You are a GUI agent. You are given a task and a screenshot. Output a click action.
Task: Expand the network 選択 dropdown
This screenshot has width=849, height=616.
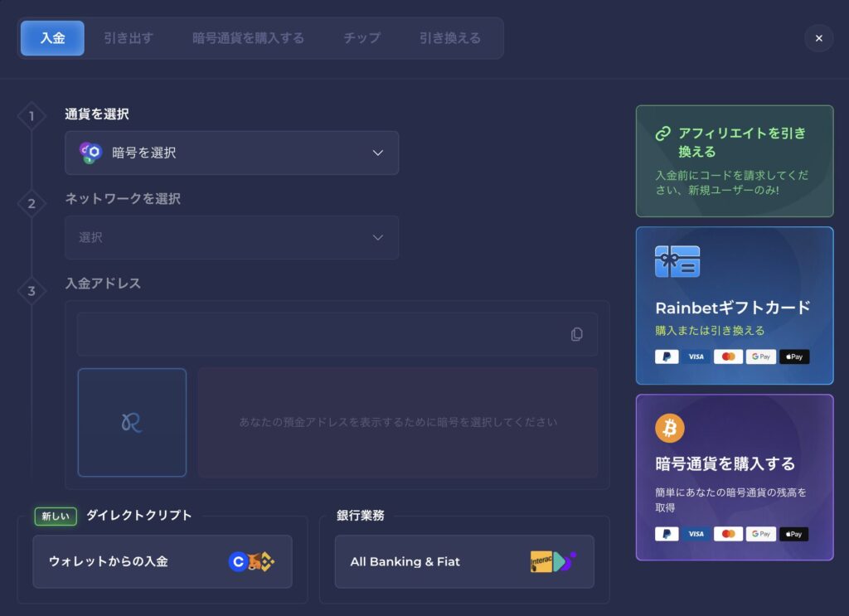[x=231, y=238]
